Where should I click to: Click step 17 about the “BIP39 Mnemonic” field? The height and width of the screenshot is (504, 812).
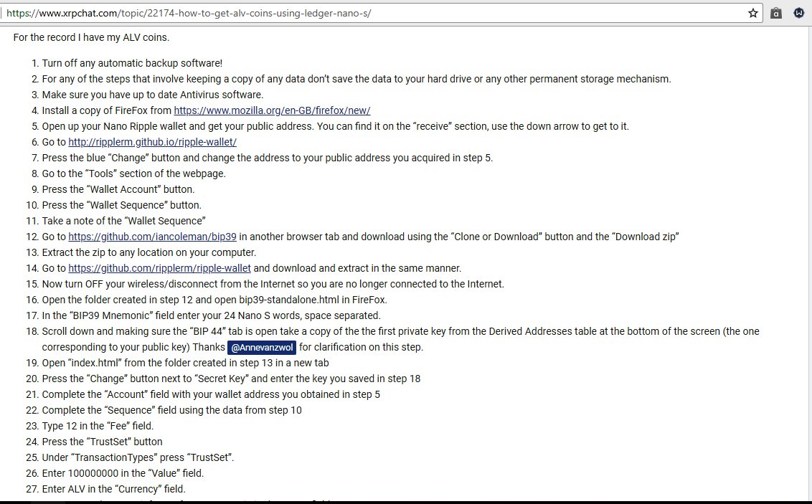tap(212, 315)
